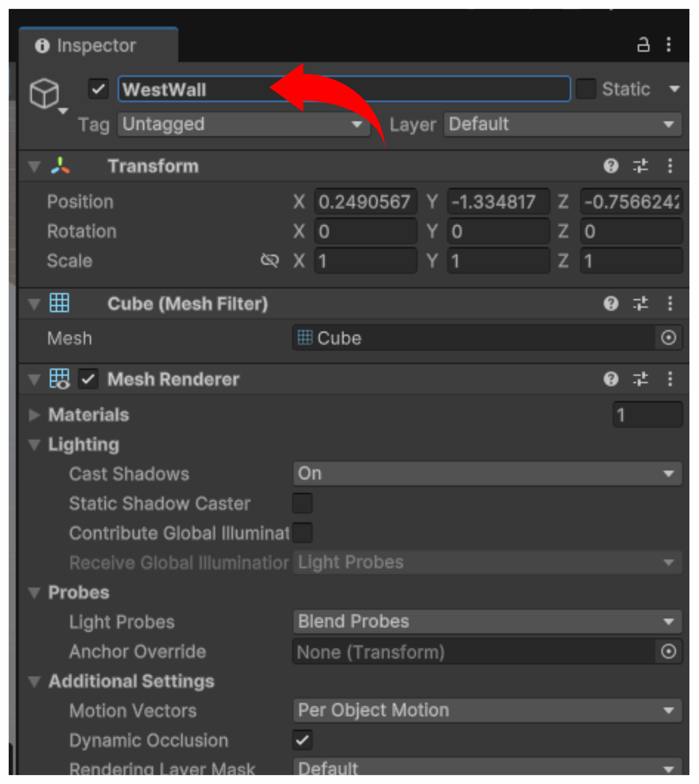Enable the Static checkbox
This screenshot has height=784, width=699.
pyautogui.click(x=586, y=89)
